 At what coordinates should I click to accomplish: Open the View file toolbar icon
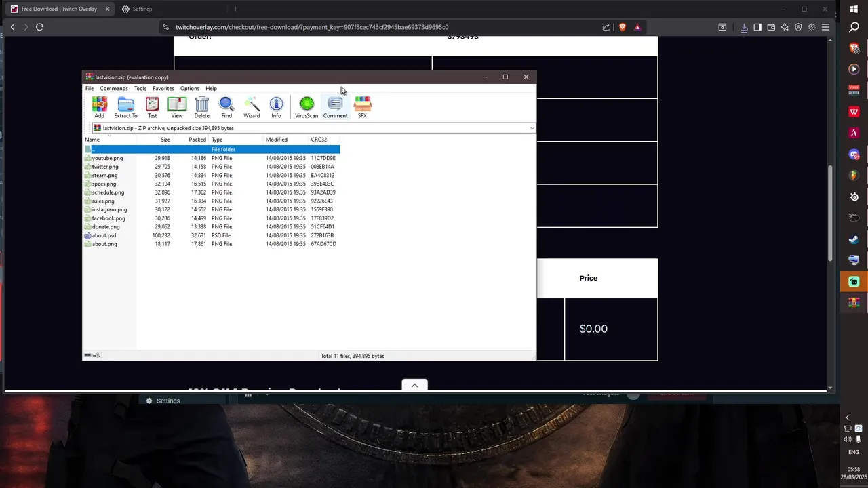pos(177,107)
